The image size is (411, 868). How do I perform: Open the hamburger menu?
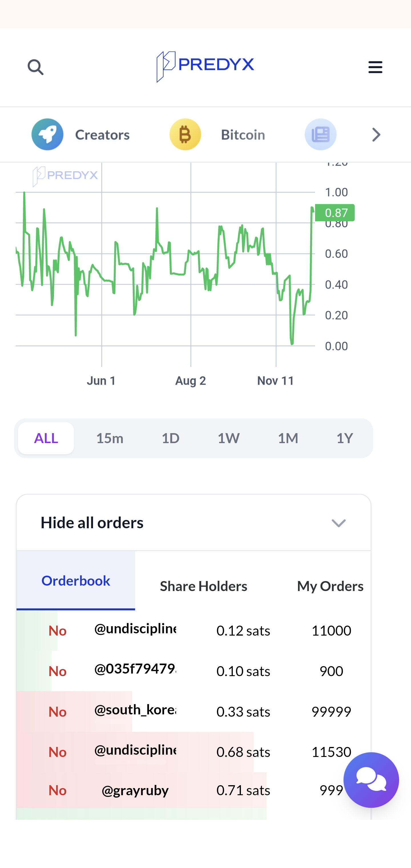(x=375, y=67)
